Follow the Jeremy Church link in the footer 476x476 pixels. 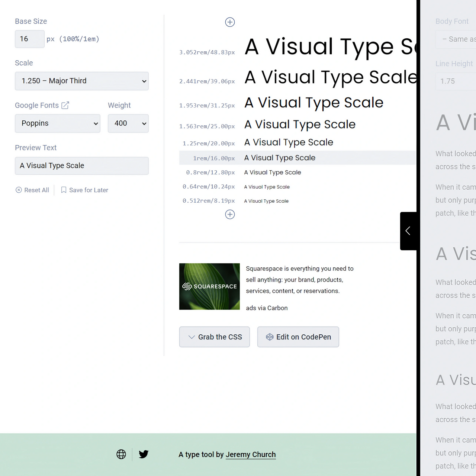point(251,454)
